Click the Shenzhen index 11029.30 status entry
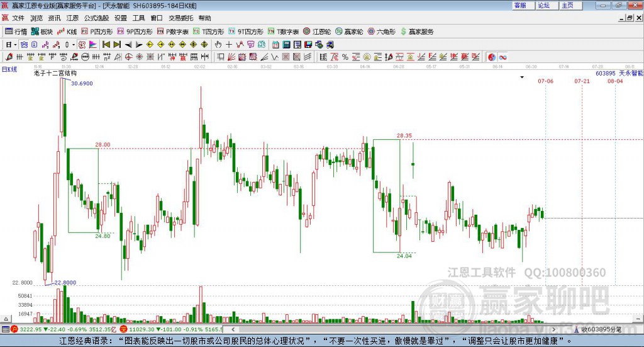The width and height of the screenshot is (644, 347). coord(171,329)
